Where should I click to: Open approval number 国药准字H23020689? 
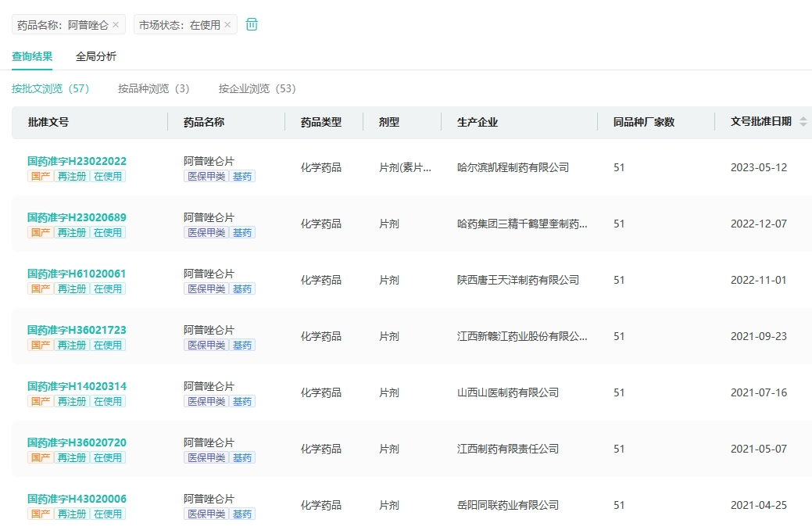[77, 217]
